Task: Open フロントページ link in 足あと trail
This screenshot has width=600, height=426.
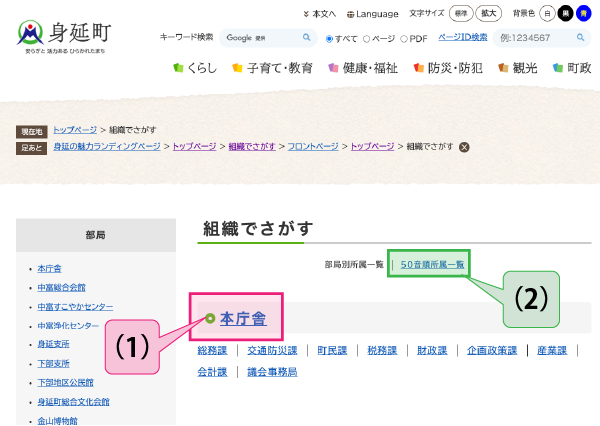Action: click(313, 146)
